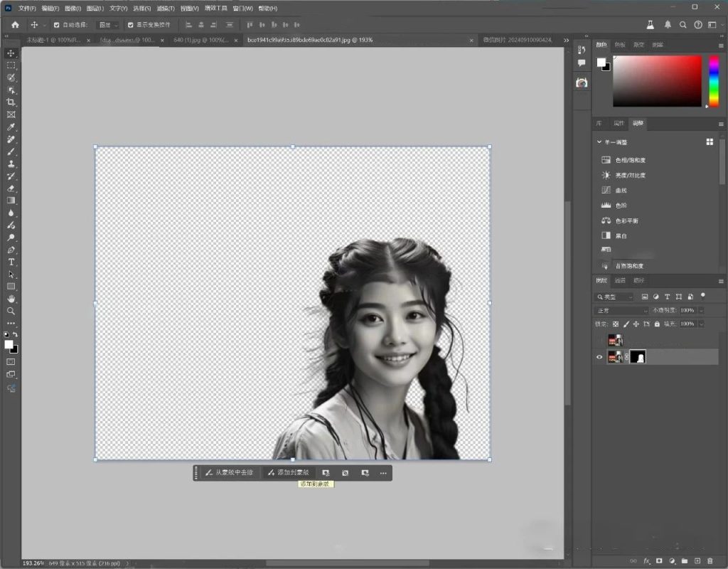Select the Frame tool
Image resolution: width=728 pixels, height=569 pixels.
click(11, 115)
